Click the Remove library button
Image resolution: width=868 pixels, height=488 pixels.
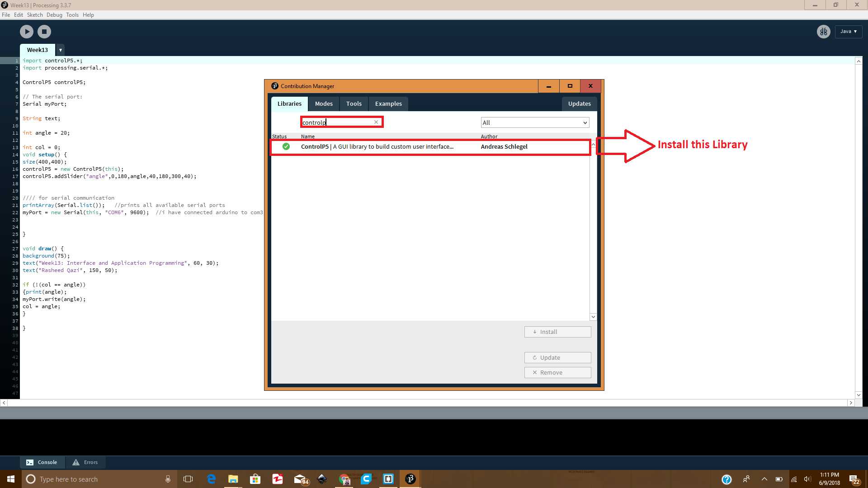point(557,372)
